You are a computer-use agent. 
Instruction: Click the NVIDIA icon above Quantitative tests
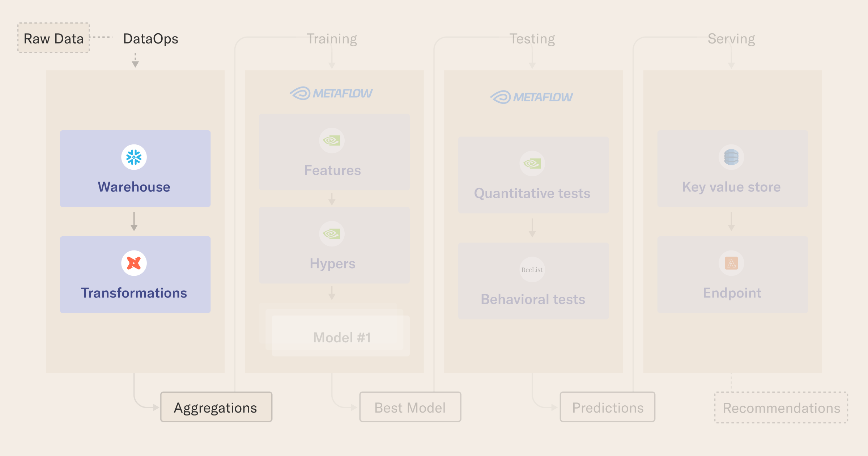[532, 164]
